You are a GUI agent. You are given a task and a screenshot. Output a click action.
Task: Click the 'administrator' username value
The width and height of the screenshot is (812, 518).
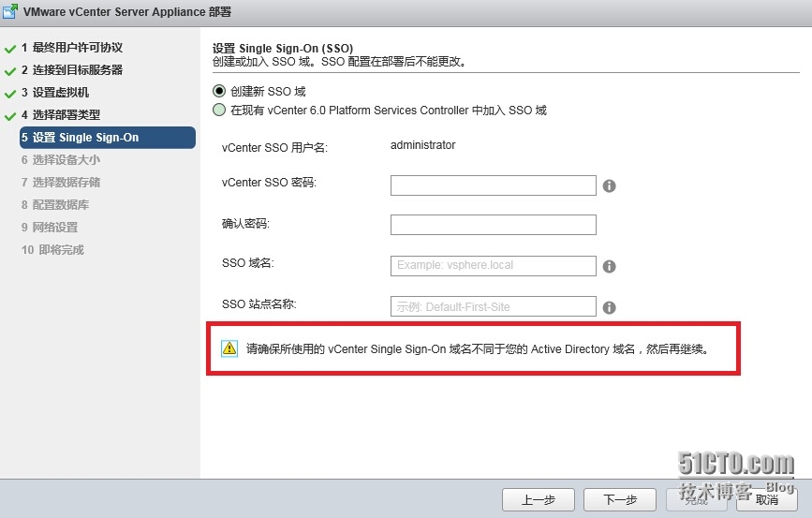point(422,145)
